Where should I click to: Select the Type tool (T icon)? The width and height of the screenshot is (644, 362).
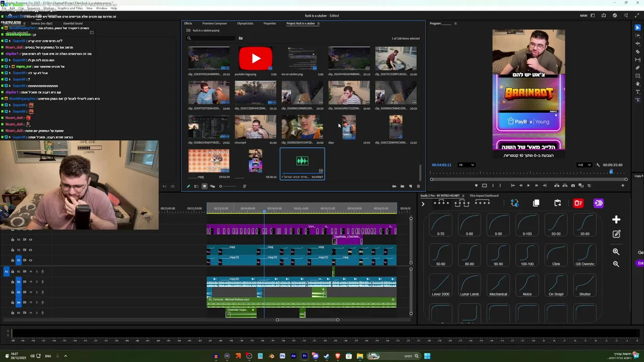[637, 92]
